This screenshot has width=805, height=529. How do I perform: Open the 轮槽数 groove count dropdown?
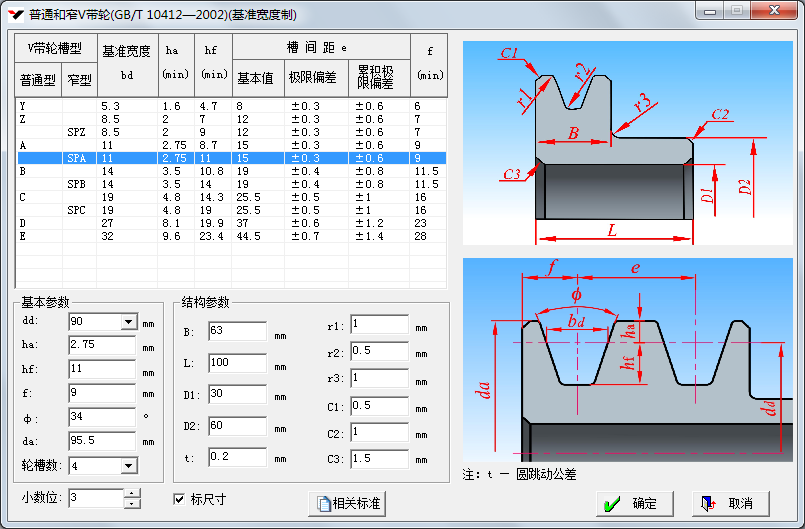(x=128, y=465)
